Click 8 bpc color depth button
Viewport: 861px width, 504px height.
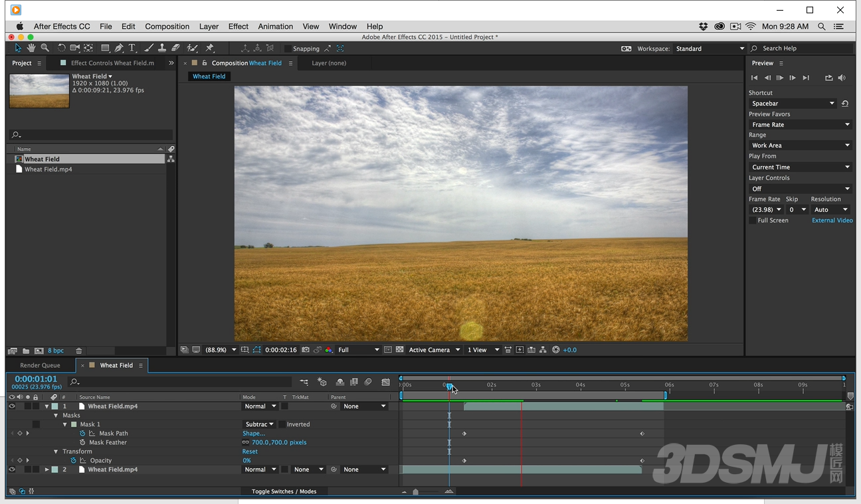point(56,351)
